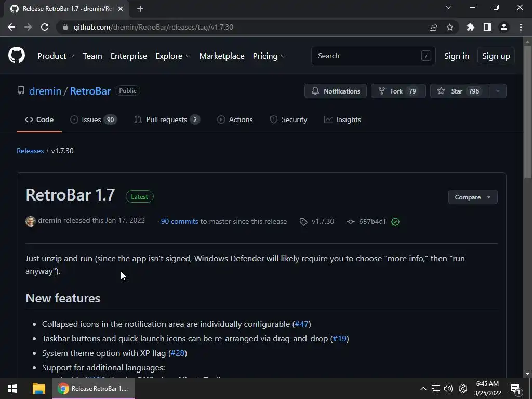The width and height of the screenshot is (532, 399).
Task: Close the Release RetroBar tab
Action: [x=121, y=9]
